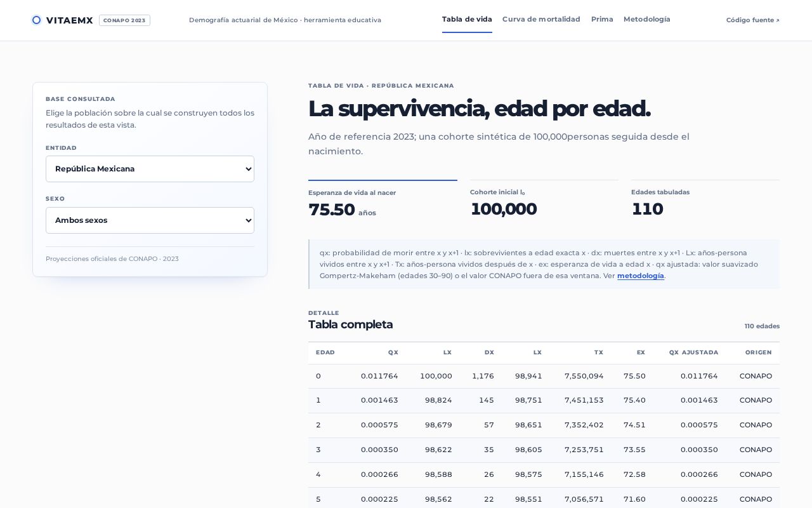
Task: Select the ex value 73.55
Action: (634, 450)
